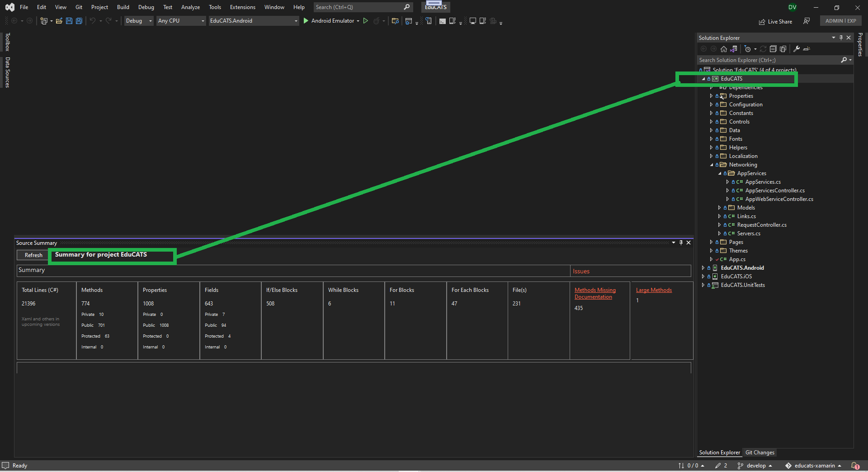The height and width of the screenshot is (472, 868).
Task: Select AppServicesController.cs file
Action: point(775,191)
